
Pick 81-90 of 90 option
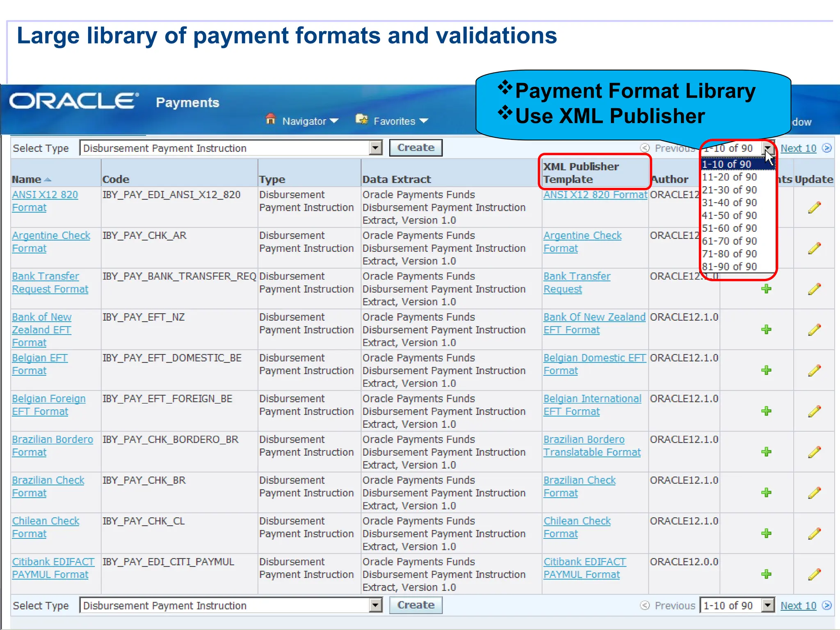click(737, 266)
